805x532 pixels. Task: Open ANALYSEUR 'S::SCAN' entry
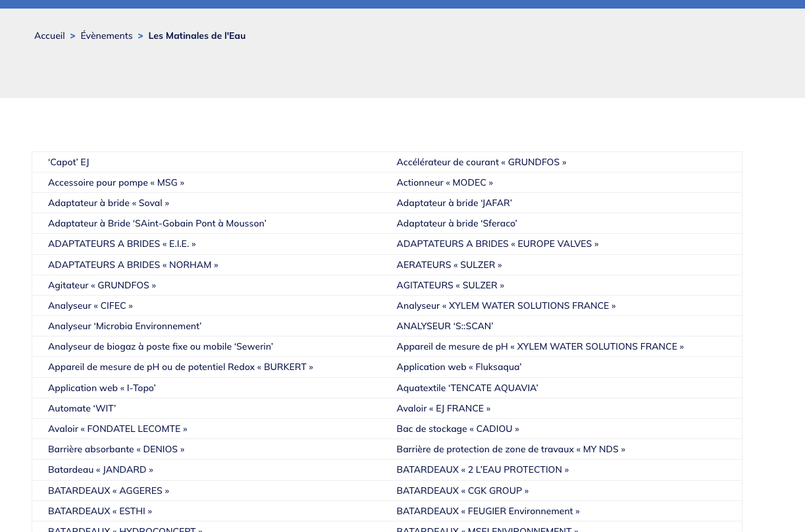[445, 326]
